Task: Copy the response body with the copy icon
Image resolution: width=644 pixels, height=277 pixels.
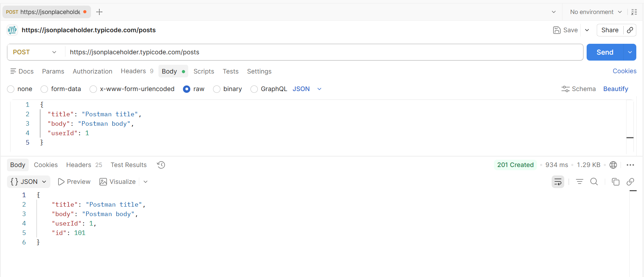Action: coord(616,182)
